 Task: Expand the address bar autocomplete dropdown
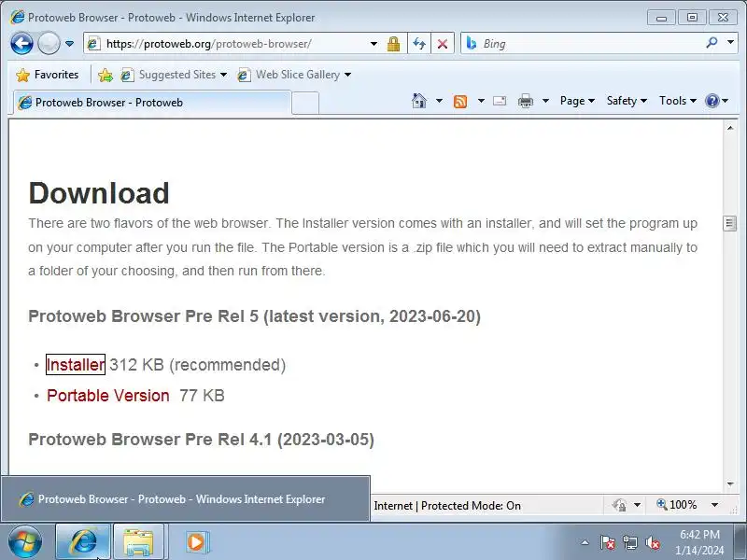(374, 44)
